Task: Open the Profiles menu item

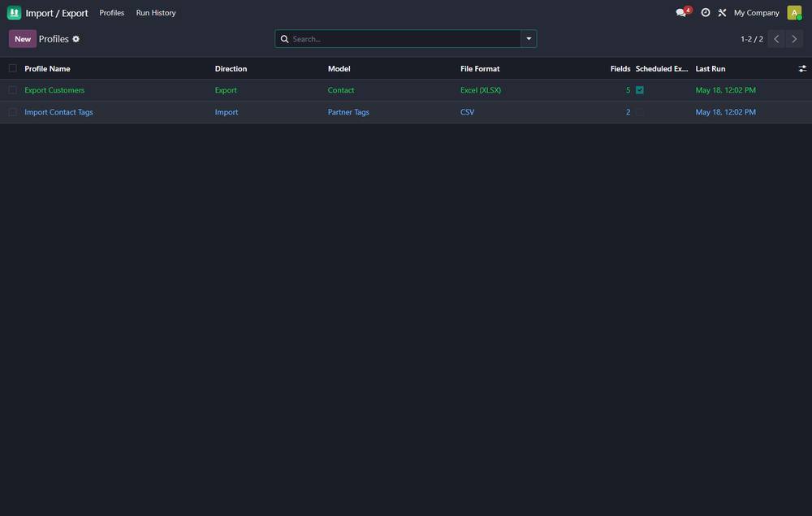Action: click(112, 12)
